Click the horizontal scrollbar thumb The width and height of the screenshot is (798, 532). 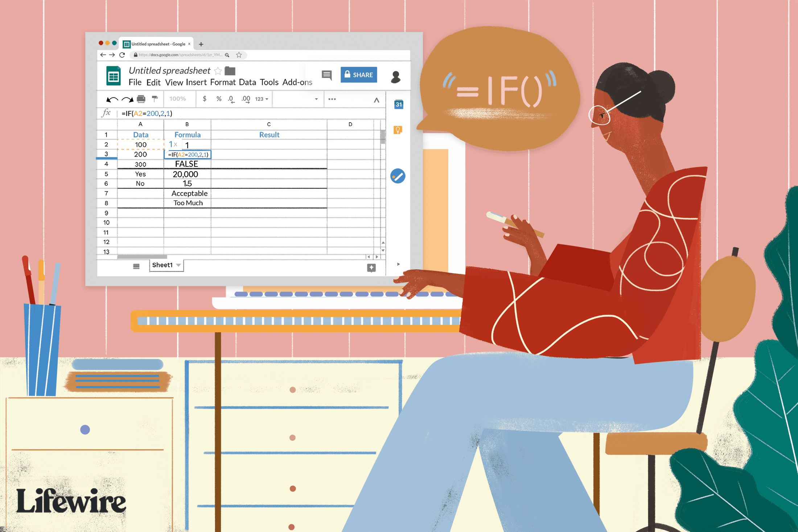point(142,257)
